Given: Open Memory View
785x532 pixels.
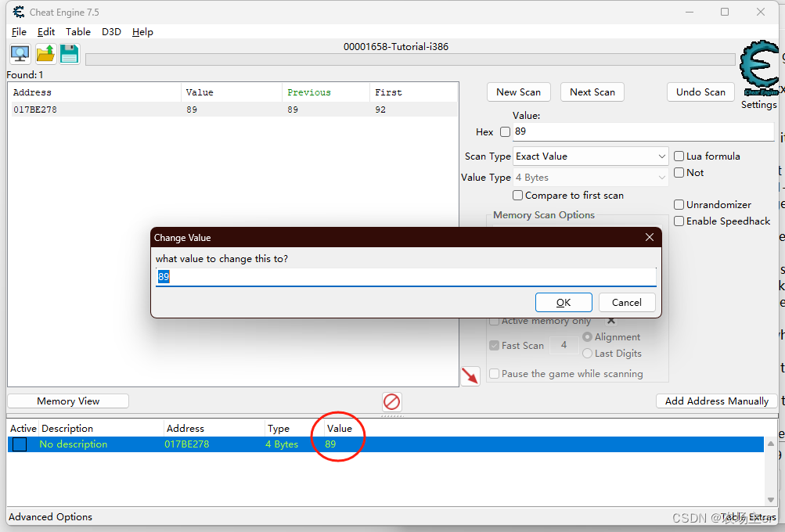Looking at the screenshot, I should 68,401.
